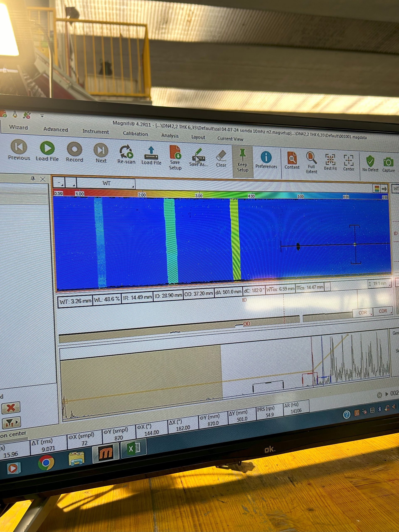This screenshot has width=399, height=532.
Task: Apply Best Fit to the view
Action: click(330, 162)
